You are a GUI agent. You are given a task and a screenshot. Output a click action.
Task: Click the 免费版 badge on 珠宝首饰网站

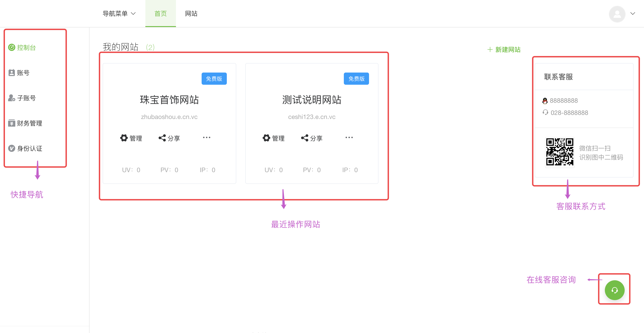click(x=214, y=79)
